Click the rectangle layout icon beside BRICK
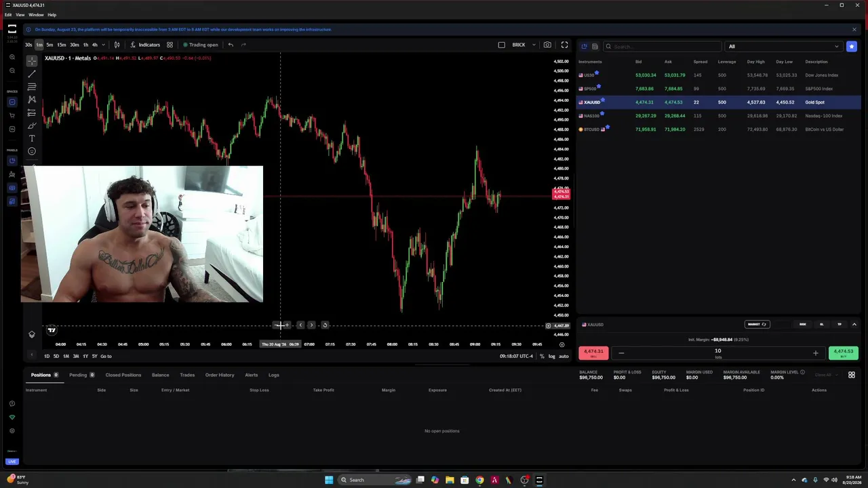 [501, 45]
